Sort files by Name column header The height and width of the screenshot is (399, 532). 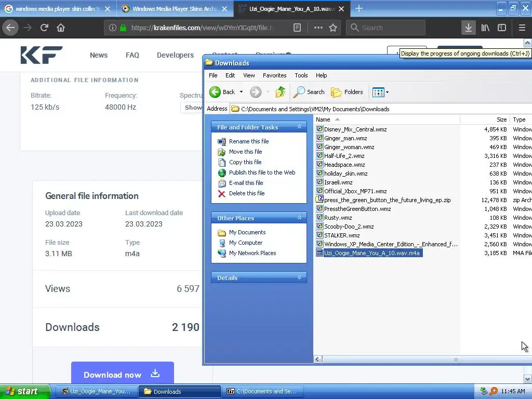tap(387, 119)
